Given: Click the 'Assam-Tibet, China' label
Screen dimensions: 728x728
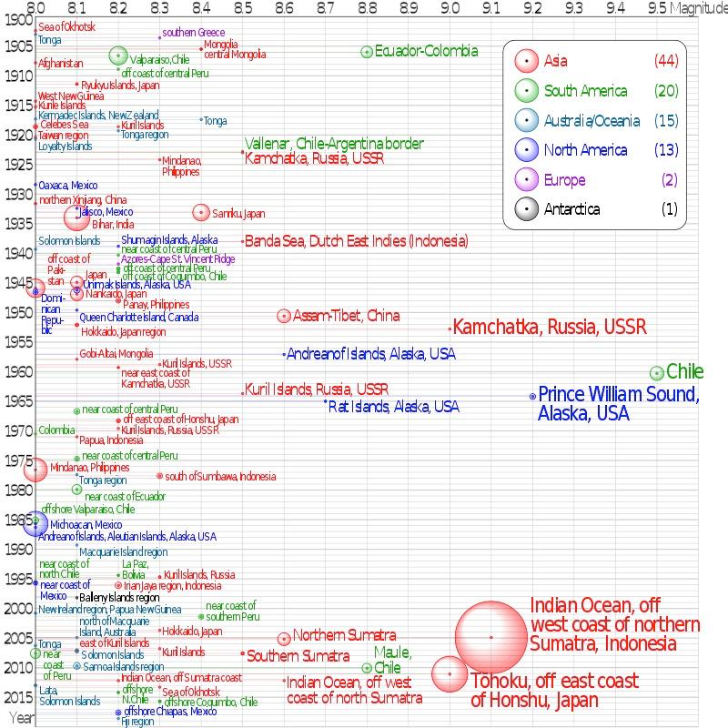Looking at the screenshot, I should (x=347, y=316).
